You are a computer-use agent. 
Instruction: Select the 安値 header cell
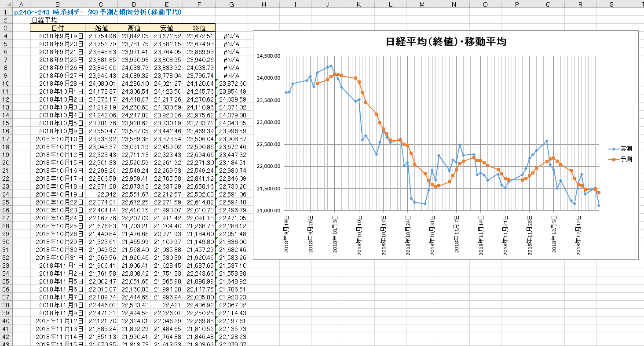coord(166,28)
